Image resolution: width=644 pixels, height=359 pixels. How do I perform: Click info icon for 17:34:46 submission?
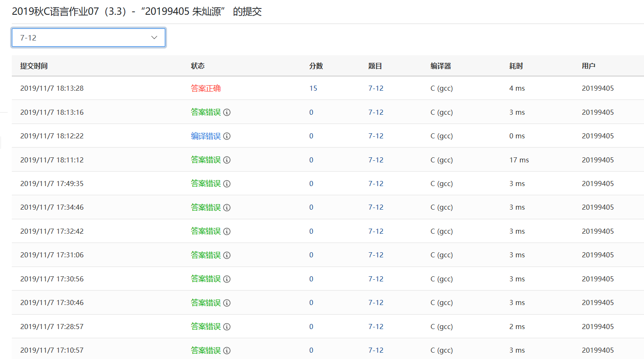click(227, 208)
